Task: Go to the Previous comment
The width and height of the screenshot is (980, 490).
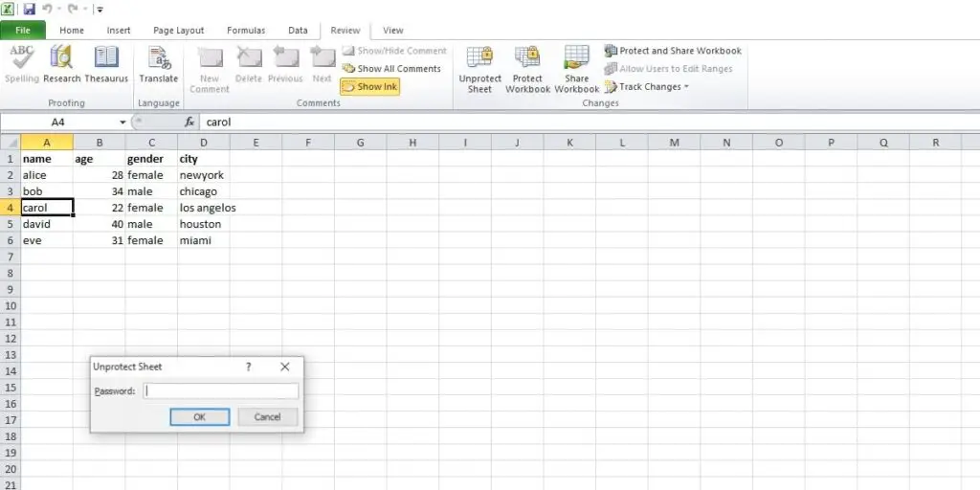Action: tap(285, 64)
